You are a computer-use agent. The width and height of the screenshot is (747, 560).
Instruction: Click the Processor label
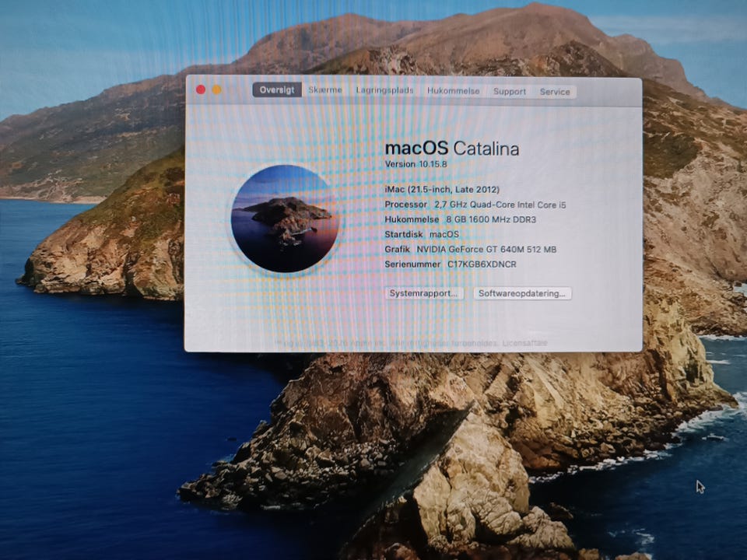406,205
